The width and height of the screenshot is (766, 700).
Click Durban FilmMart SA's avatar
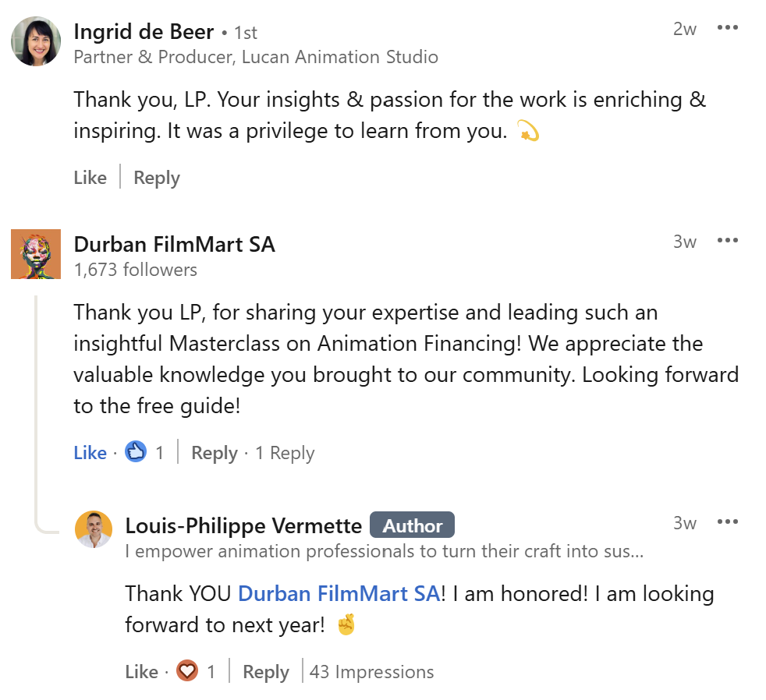[x=36, y=254]
